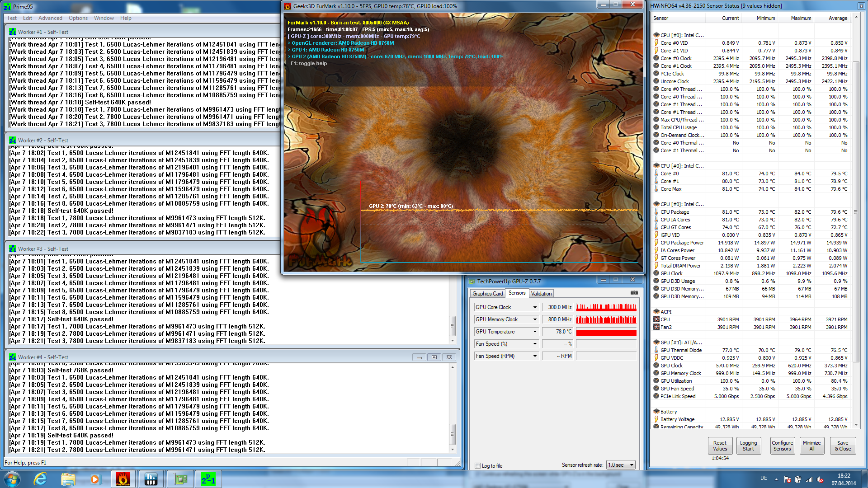Click the Configure Sensors button

point(782,446)
